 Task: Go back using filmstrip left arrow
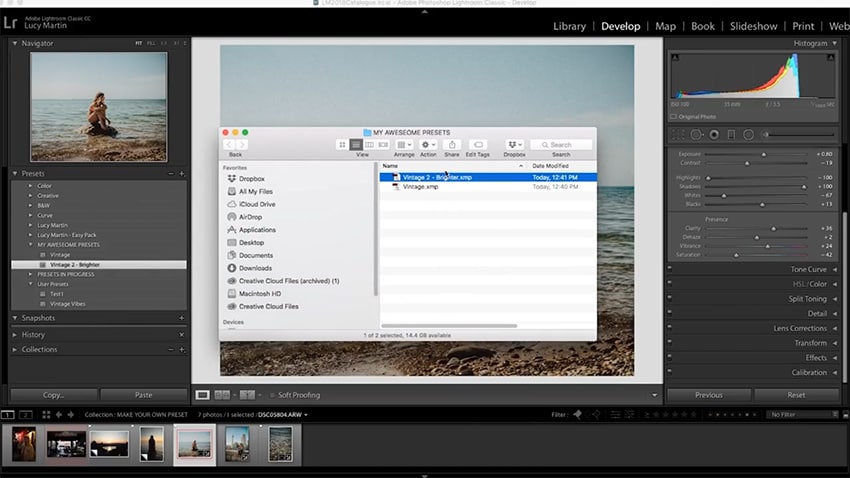coord(59,415)
